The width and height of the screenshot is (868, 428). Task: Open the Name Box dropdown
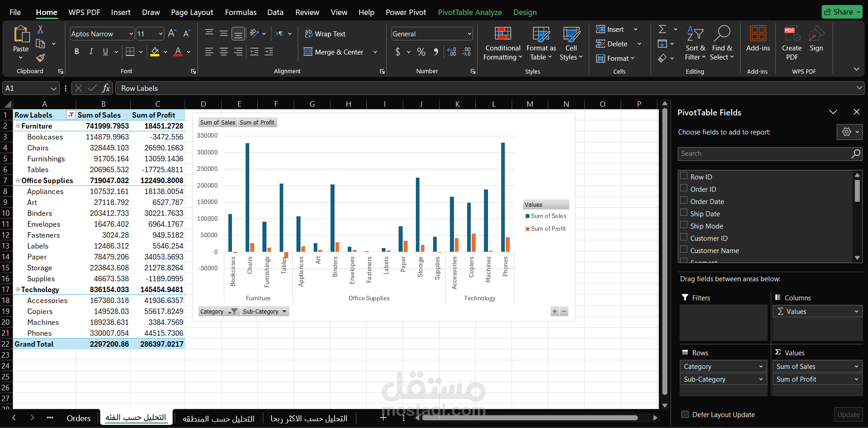coord(54,88)
